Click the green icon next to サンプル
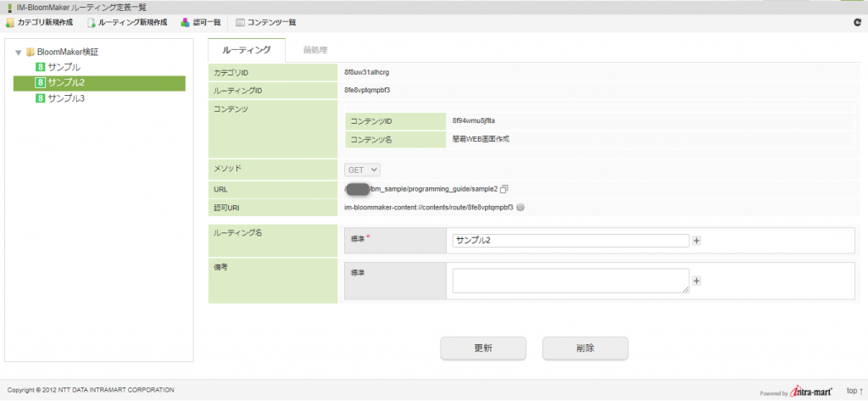This screenshot has width=868, height=401. (x=40, y=68)
